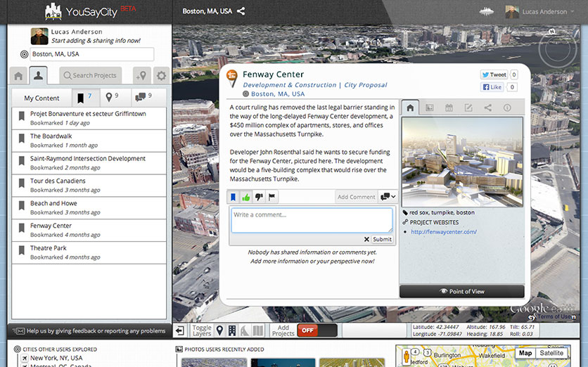Click the Add Comment button
The height and width of the screenshot is (367, 588).
357,197
